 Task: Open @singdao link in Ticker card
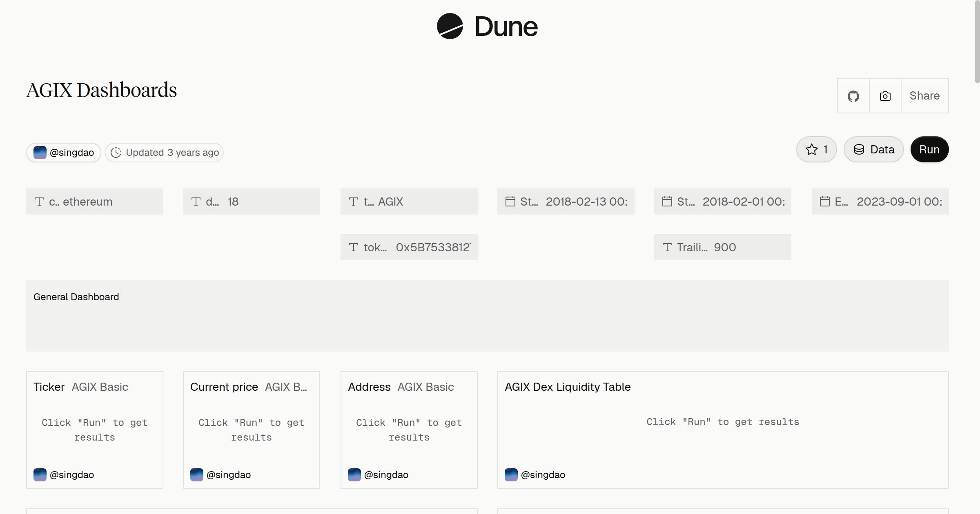72,475
